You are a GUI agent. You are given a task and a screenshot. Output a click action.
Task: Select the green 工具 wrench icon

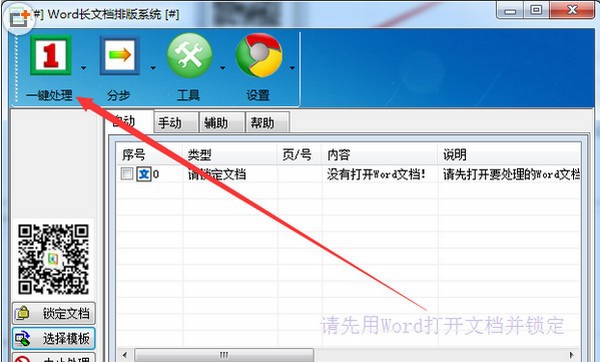(x=189, y=55)
